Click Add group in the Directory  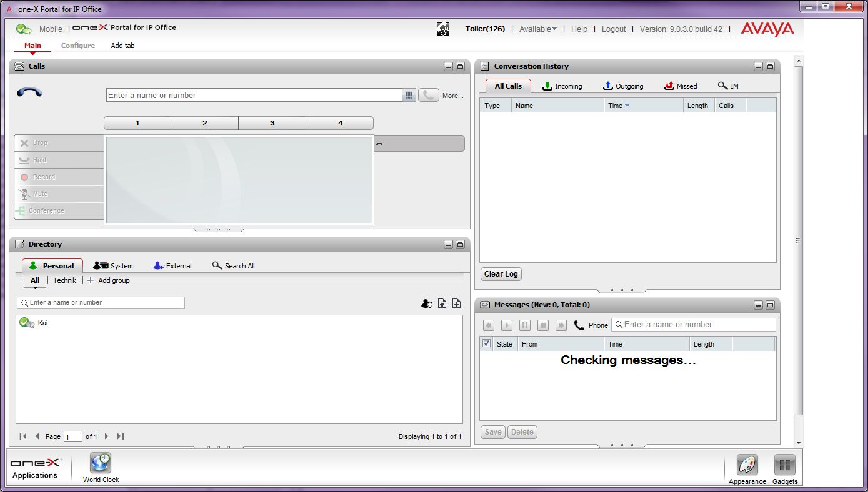(x=109, y=280)
